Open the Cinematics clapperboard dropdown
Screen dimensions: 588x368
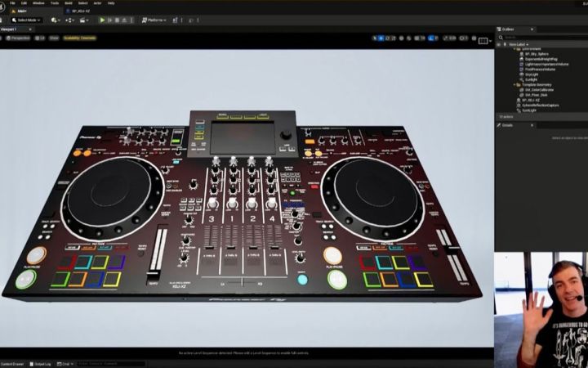(84, 20)
